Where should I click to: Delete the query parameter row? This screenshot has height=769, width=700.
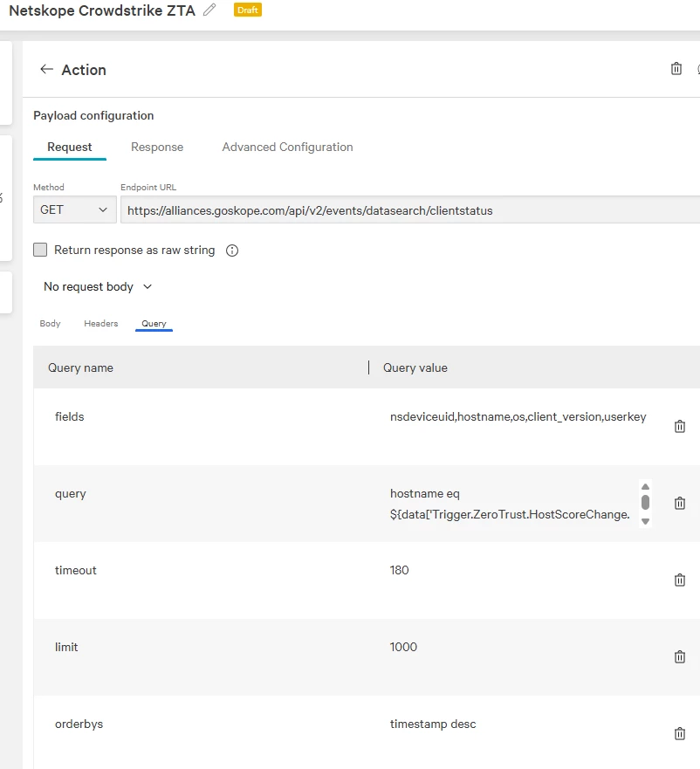click(x=679, y=503)
